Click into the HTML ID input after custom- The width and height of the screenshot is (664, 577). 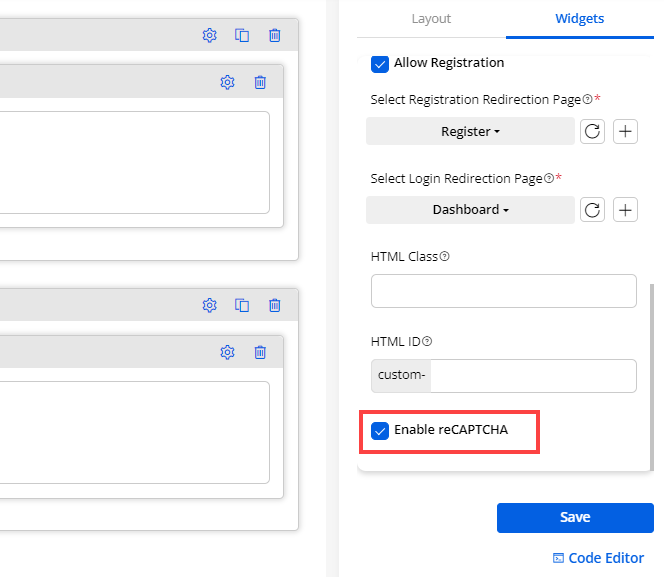(x=532, y=376)
